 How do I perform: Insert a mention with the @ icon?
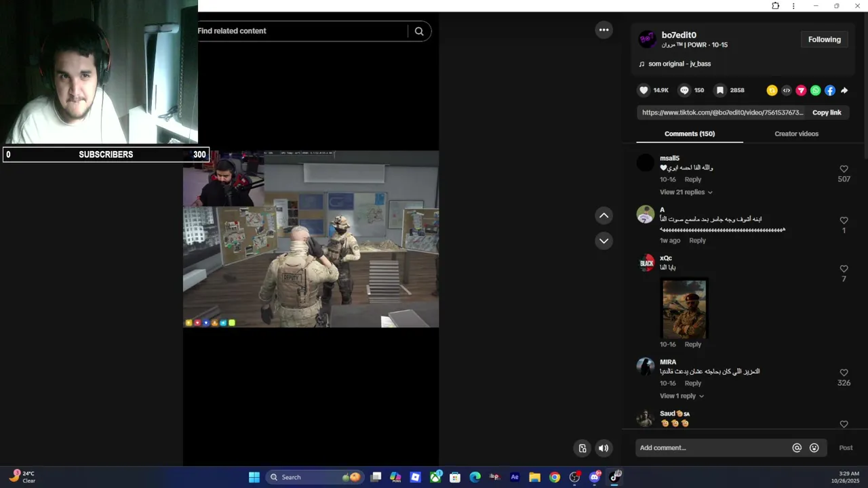pyautogui.click(x=797, y=448)
